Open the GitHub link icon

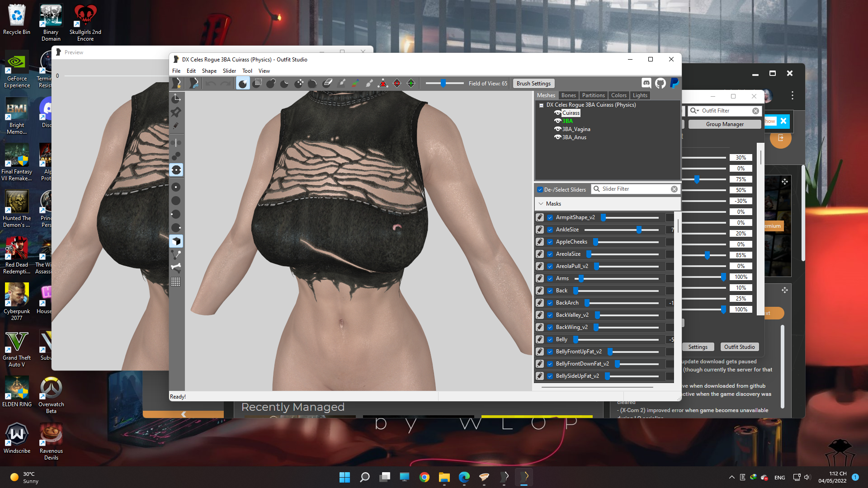660,83
